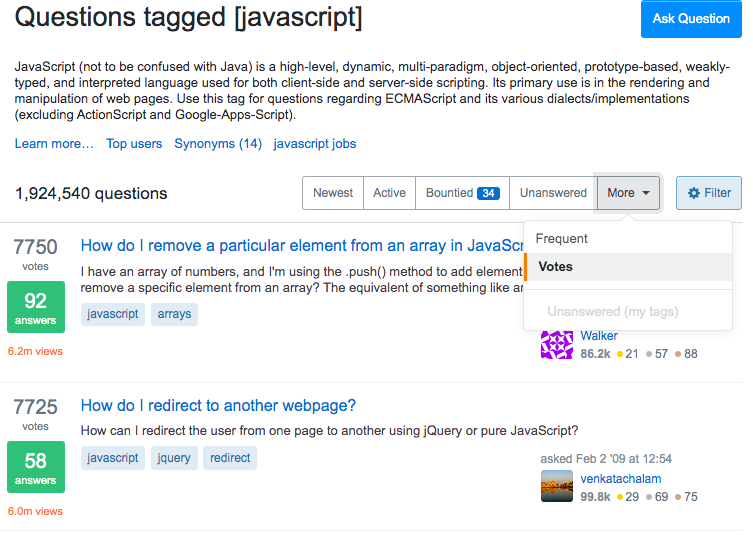Switch to the Unanswered tab
Screen dimensions: 753x544
click(x=553, y=193)
